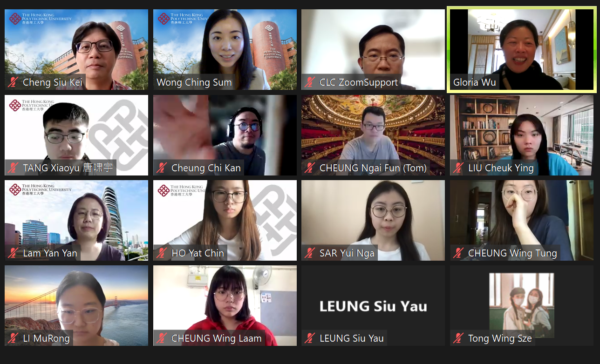Click Tong Wing Sze's muted mic icon
The image size is (600, 364).
(x=458, y=338)
